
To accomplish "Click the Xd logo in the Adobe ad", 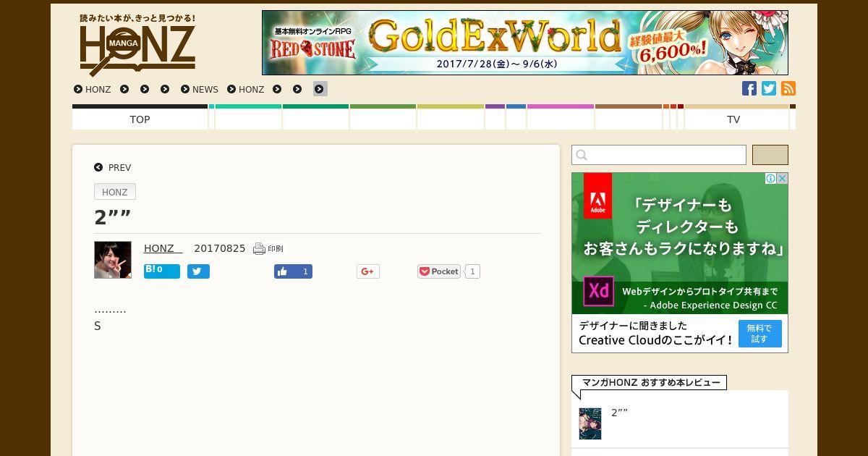I will pyautogui.click(x=598, y=292).
